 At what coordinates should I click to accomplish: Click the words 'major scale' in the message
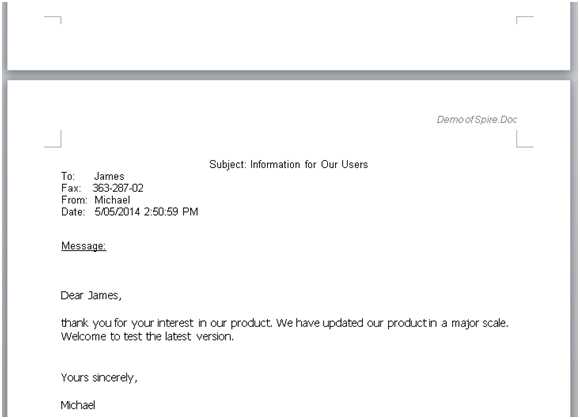[480, 323]
